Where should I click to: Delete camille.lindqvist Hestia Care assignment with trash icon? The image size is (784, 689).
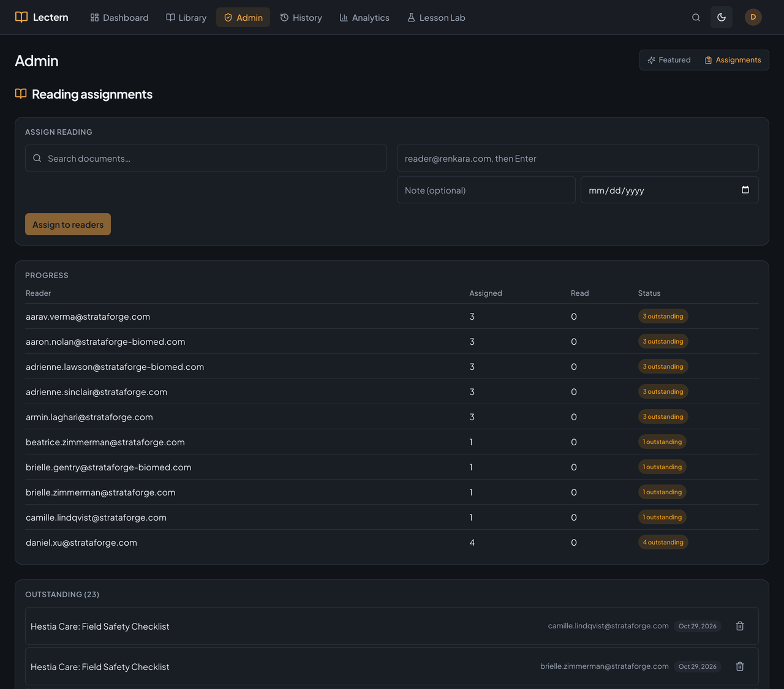click(x=740, y=626)
